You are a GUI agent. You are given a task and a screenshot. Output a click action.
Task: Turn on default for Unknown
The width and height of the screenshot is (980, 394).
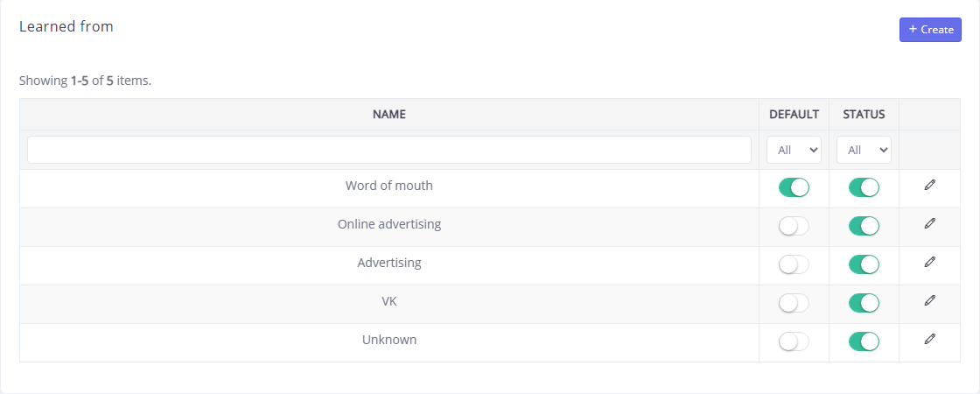click(x=794, y=341)
